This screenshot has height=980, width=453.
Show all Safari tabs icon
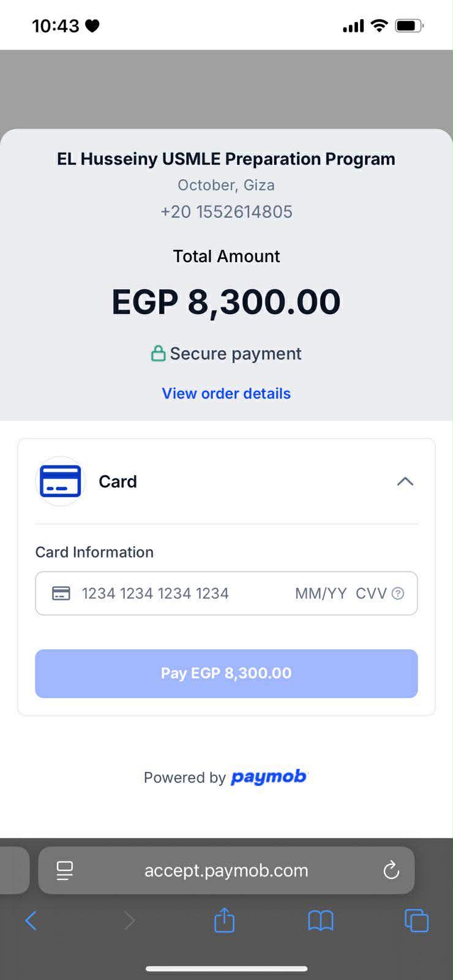pos(416,920)
